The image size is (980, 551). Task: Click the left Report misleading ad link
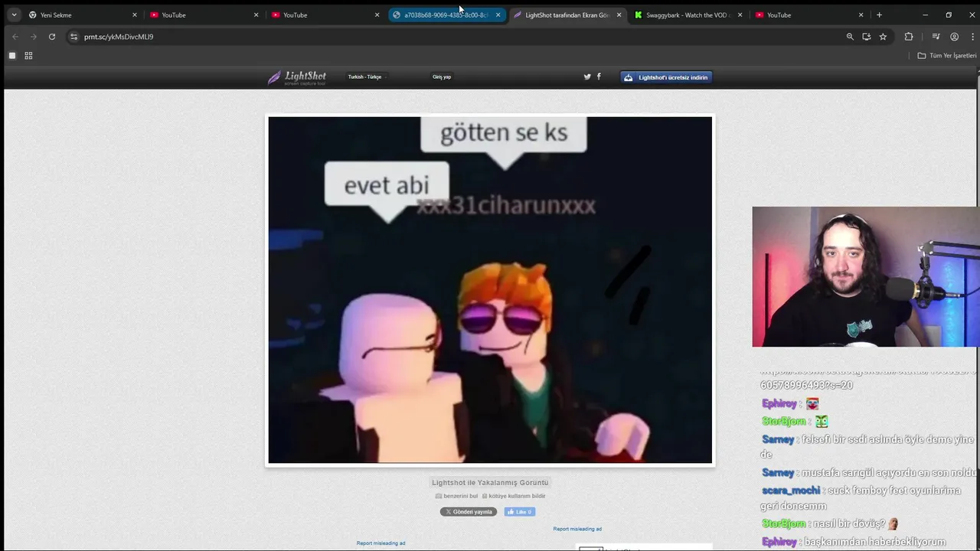pos(381,543)
